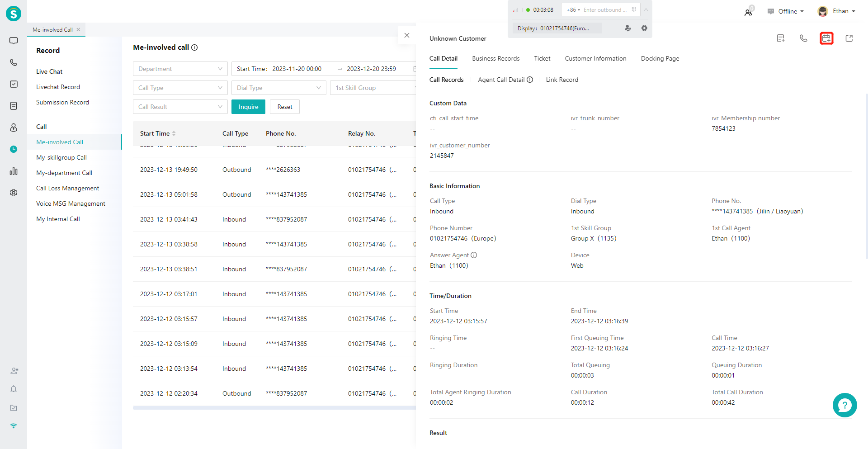Open Submission Record in sidebar
The height and width of the screenshot is (449, 868).
(x=62, y=102)
